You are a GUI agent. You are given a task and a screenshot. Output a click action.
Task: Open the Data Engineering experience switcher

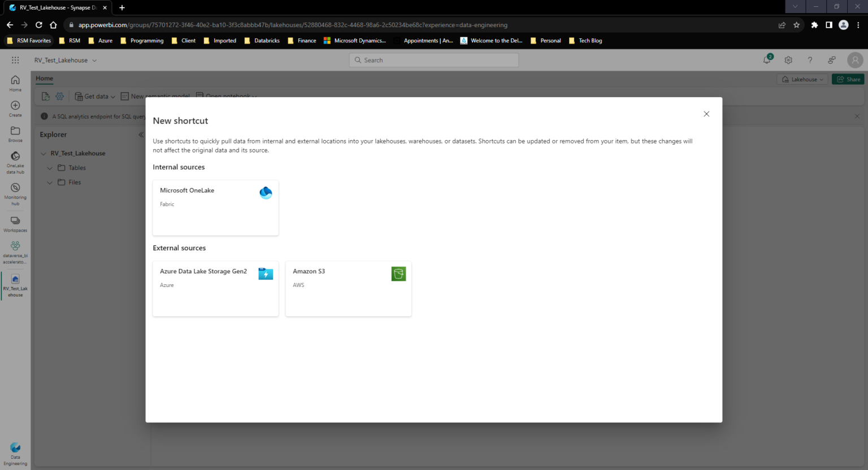[x=15, y=454]
